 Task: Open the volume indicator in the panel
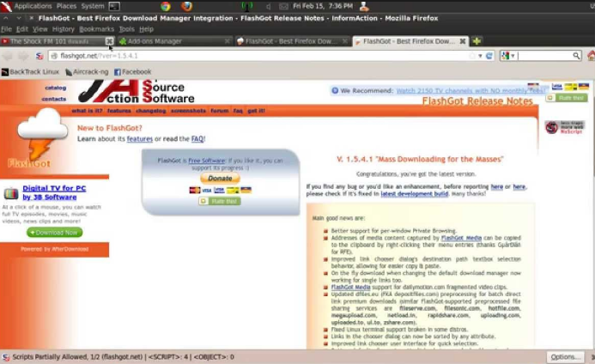click(x=268, y=6)
